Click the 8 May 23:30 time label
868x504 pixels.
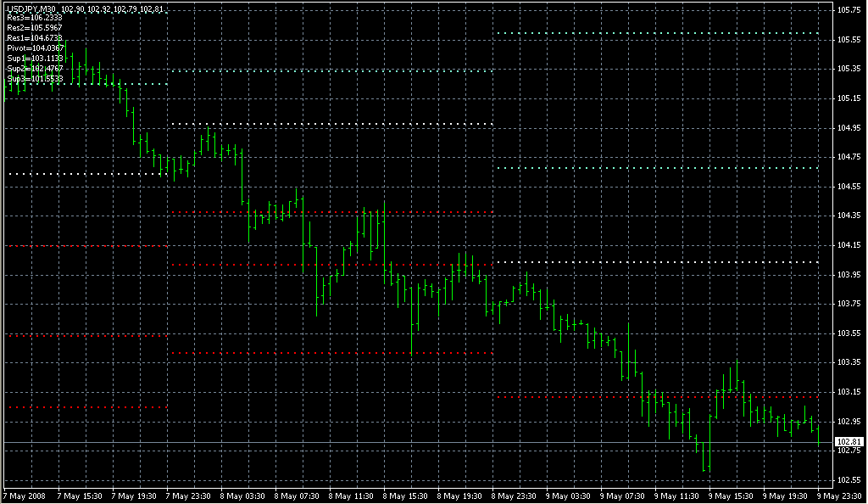pyautogui.click(x=515, y=495)
